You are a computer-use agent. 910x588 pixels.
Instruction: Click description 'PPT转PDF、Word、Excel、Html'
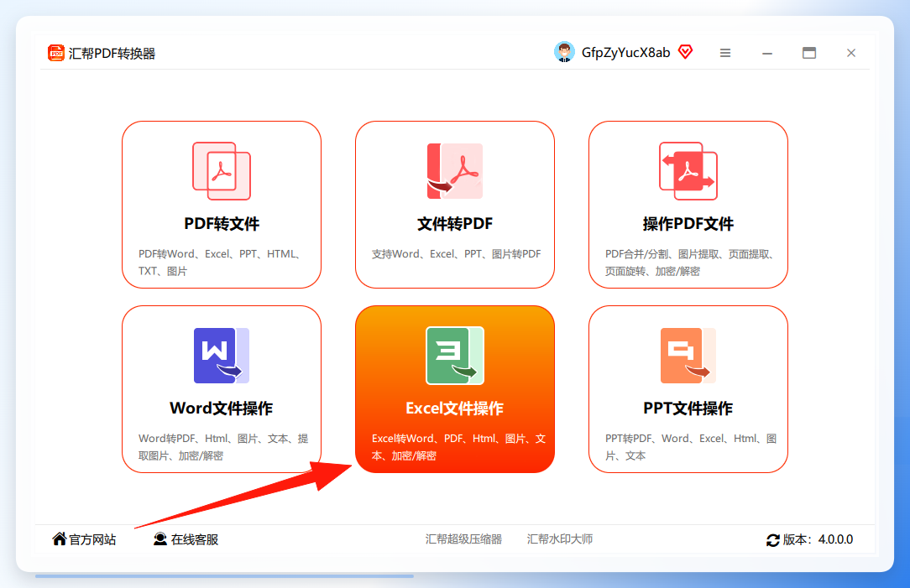691,446
